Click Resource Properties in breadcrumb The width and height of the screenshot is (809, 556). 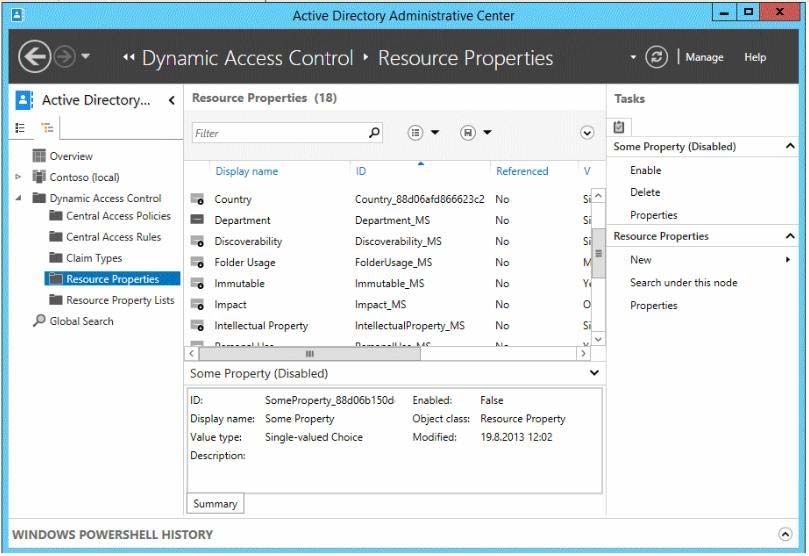(465, 58)
